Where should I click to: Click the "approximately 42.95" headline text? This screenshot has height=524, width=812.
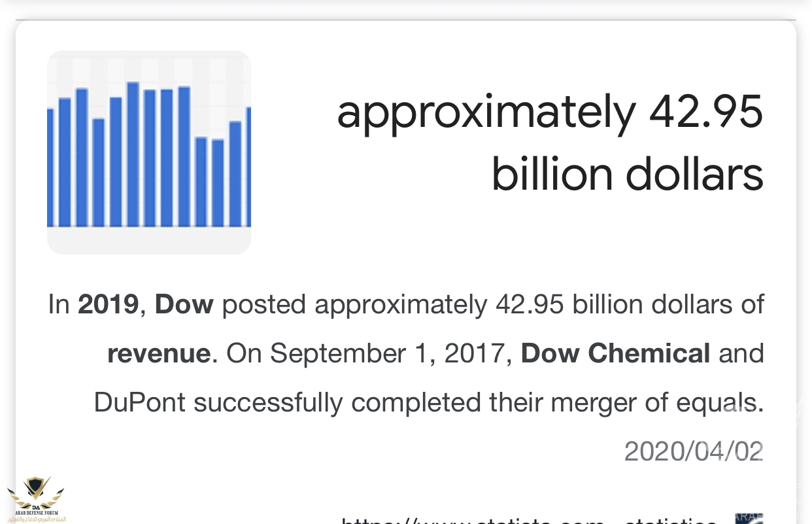pyautogui.click(x=549, y=112)
